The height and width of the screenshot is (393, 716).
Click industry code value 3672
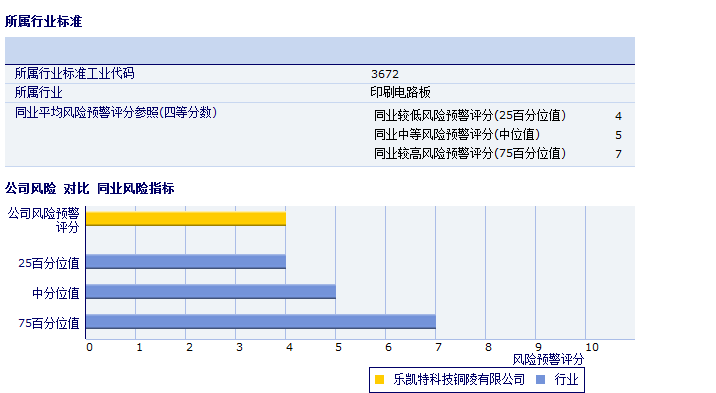(x=385, y=74)
